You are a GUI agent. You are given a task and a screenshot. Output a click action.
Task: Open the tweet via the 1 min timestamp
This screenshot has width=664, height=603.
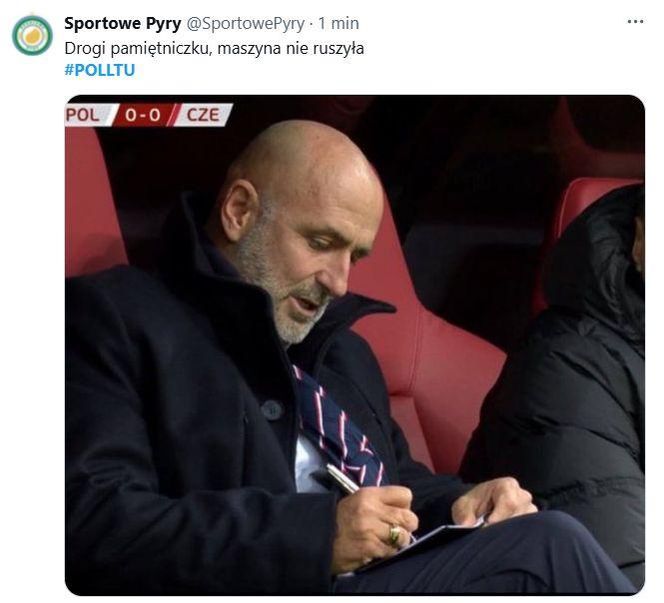(338, 23)
